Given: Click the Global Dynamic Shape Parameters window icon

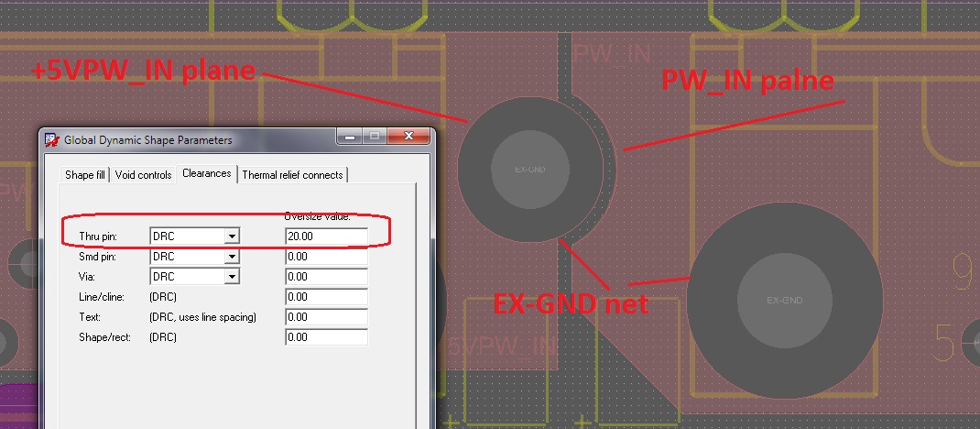Looking at the screenshot, I should (51, 140).
